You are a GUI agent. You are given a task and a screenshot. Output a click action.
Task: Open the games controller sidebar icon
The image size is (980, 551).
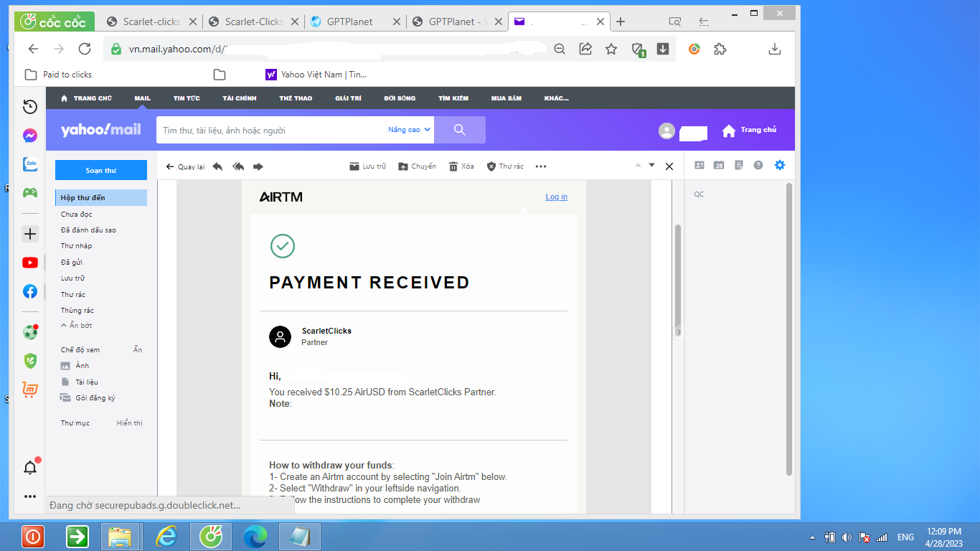click(x=30, y=192)
